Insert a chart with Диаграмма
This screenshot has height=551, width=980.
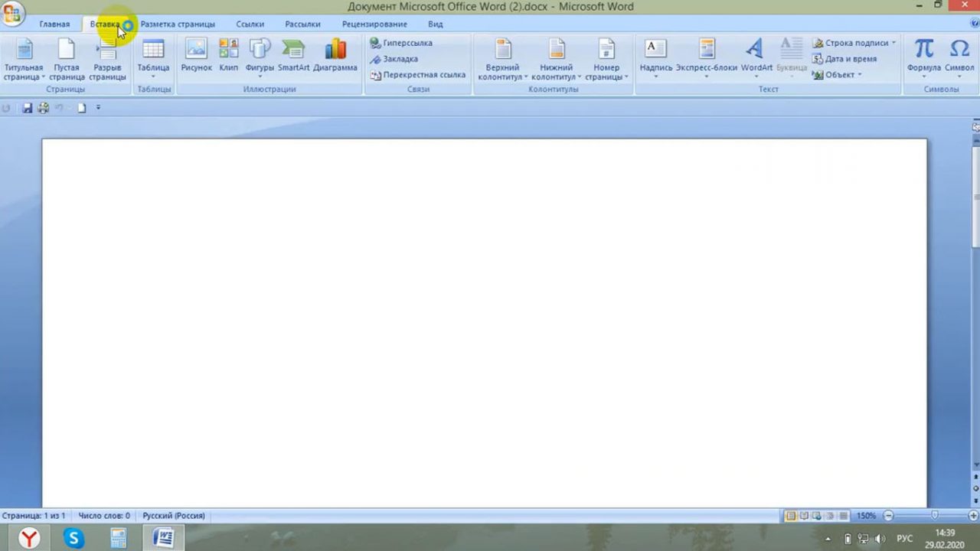[335, 55]
